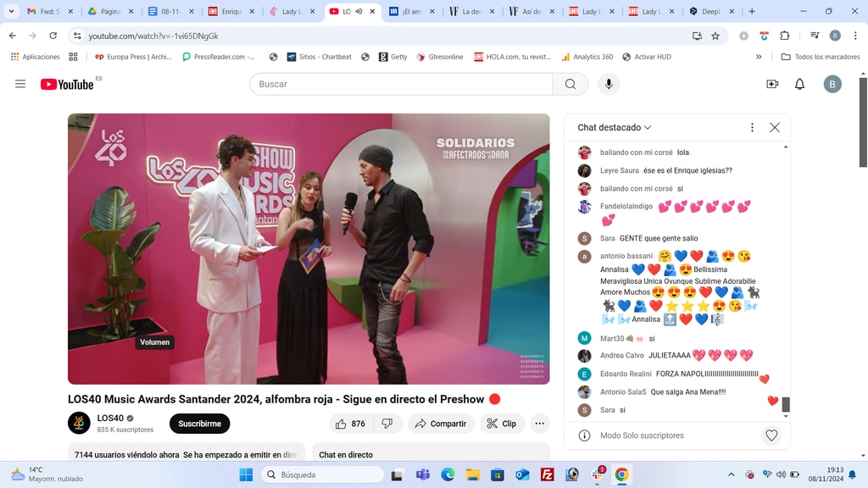Image resolution: width=868 pixels, height=488 pixels.
Task: Go to the YouTube home logo
Action: (67, 84)
